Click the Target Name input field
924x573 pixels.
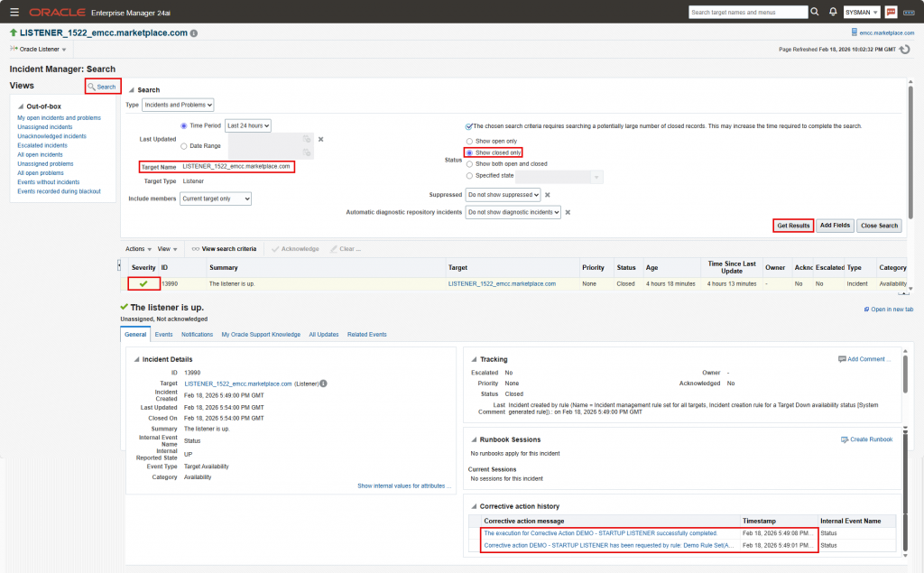click(236, 166)
